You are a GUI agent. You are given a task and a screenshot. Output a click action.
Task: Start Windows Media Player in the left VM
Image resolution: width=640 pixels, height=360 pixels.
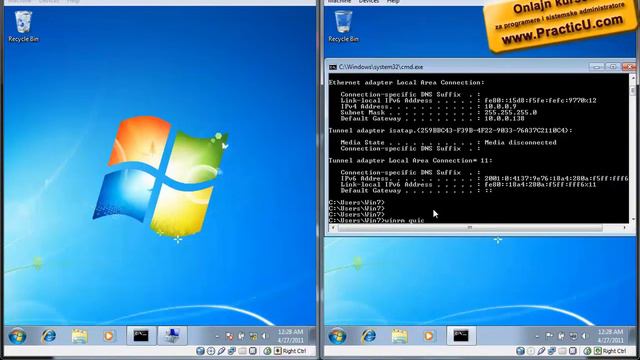tap(109, 336)
